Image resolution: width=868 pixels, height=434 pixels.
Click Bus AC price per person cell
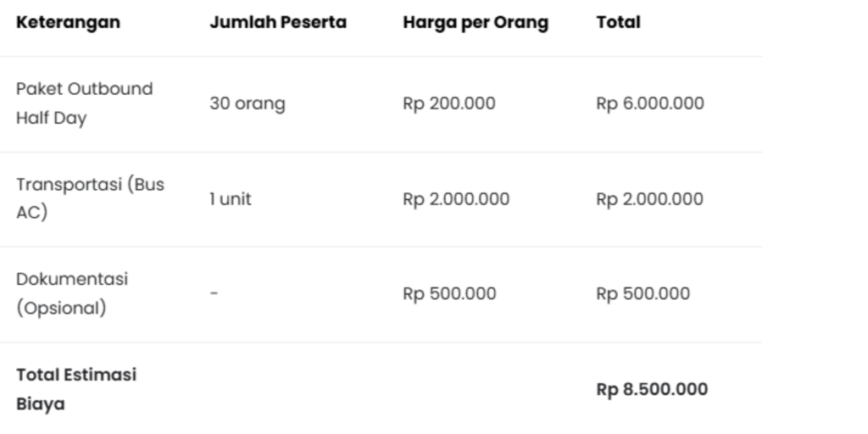(456, 199)
